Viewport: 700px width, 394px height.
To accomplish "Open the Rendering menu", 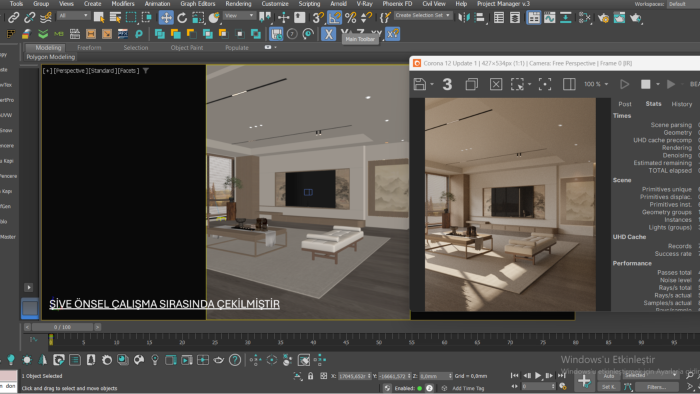I will tap(238, 4).
